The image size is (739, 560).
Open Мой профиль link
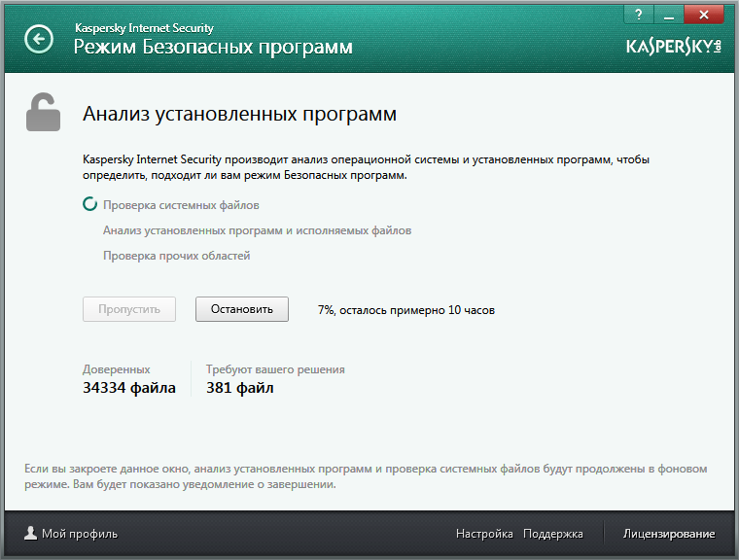80,534
